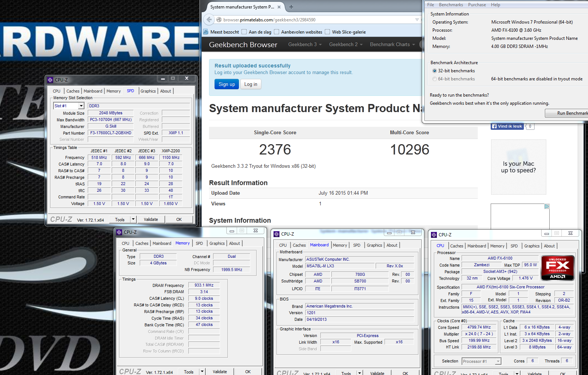
Task: Open Tools dropdown arrow in Mainboard CPU-Z window
Action: pyautogui.click(x=359, y=373)
